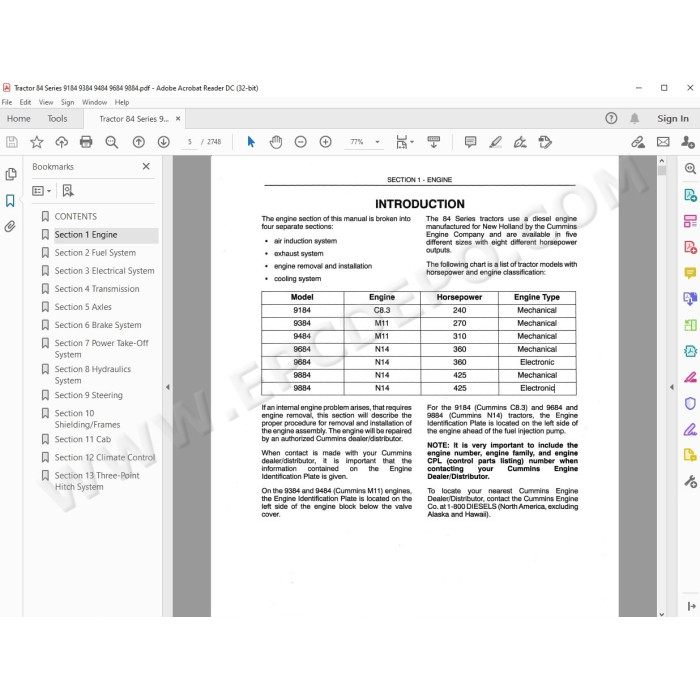Open the fit page options icon
The image size is (700, 700).
tap(404, 142)
